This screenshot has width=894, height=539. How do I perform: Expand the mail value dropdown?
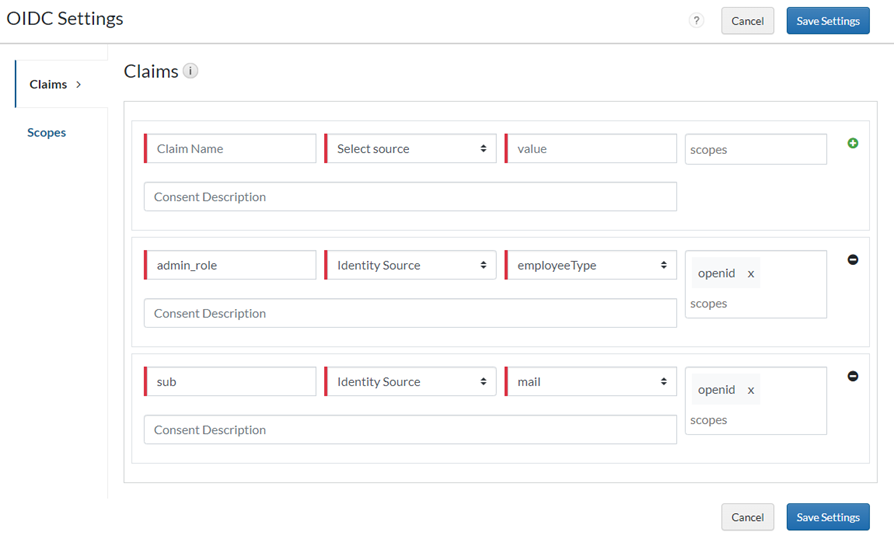(590, 382)
